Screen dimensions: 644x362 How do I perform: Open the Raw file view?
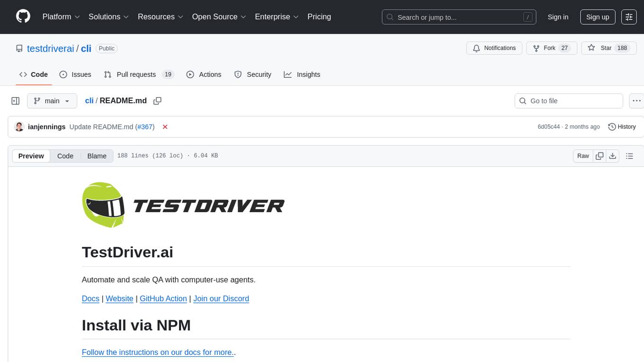click(x=583, y=156)
